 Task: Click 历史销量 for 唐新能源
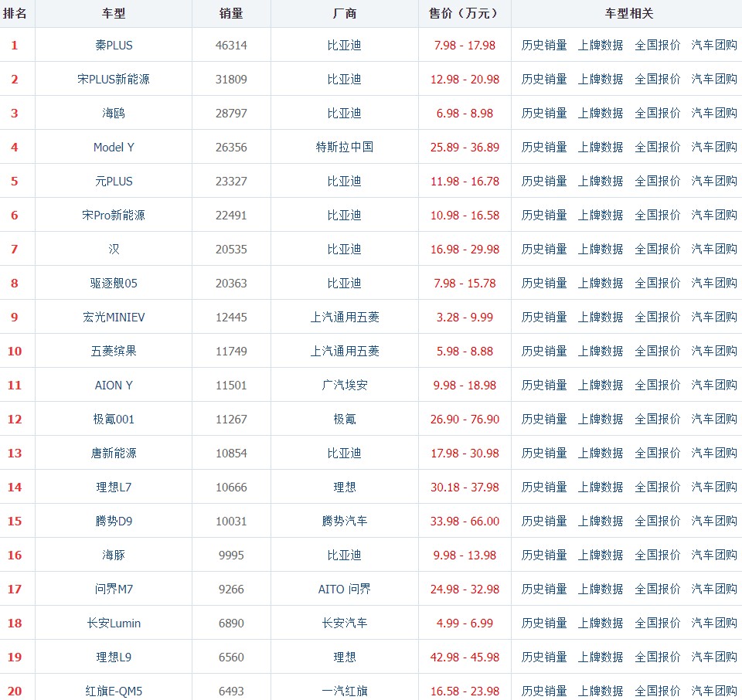(x=544, y=454)
